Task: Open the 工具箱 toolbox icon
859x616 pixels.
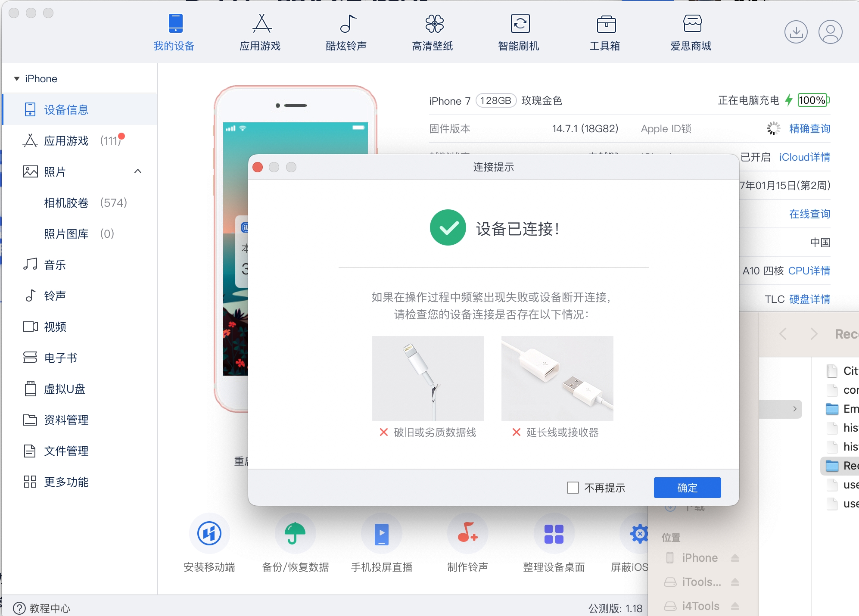Action: (606, 24)
